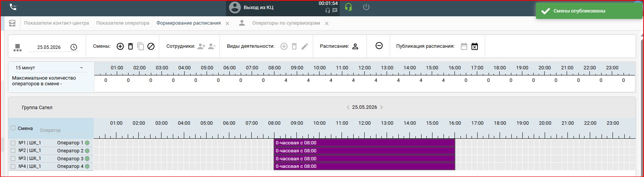Close the Операторы по супервизорам tab

pyautogui.click(x=327, y=23)
